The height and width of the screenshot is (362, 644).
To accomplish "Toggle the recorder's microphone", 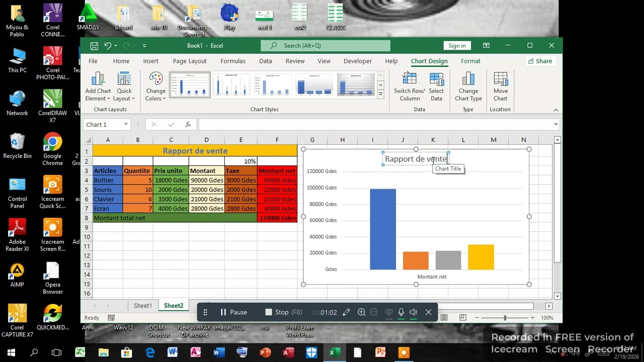I will [x=401, y=312].
